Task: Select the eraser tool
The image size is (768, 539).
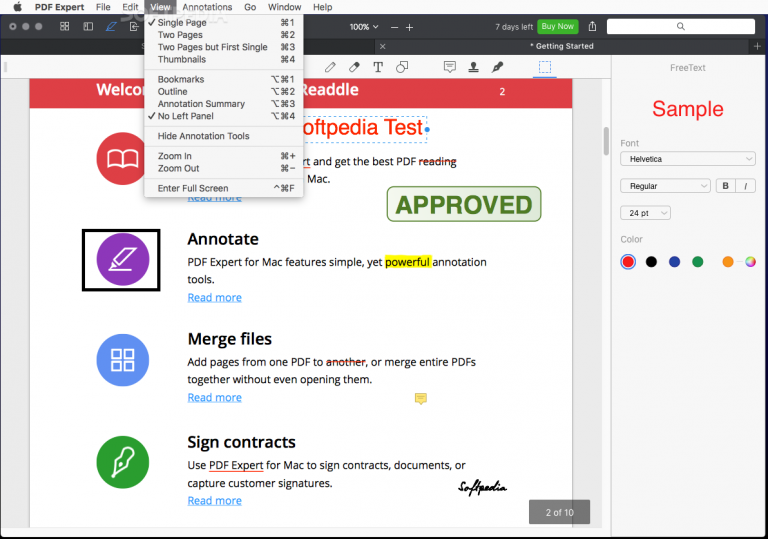Action: tap(354, 67)
